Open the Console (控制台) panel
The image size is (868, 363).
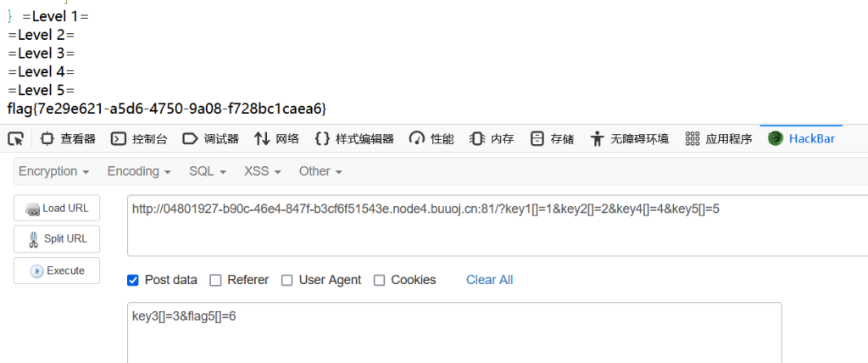(139, 138)
